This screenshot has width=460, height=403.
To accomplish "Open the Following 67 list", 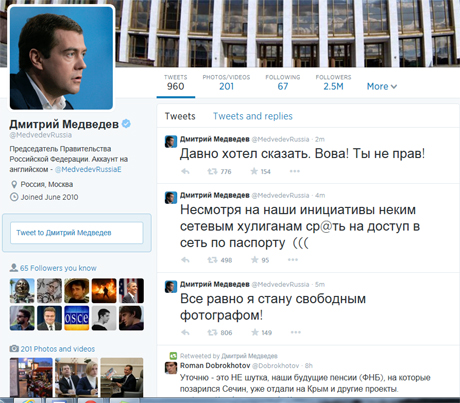I will coord(283,82).
